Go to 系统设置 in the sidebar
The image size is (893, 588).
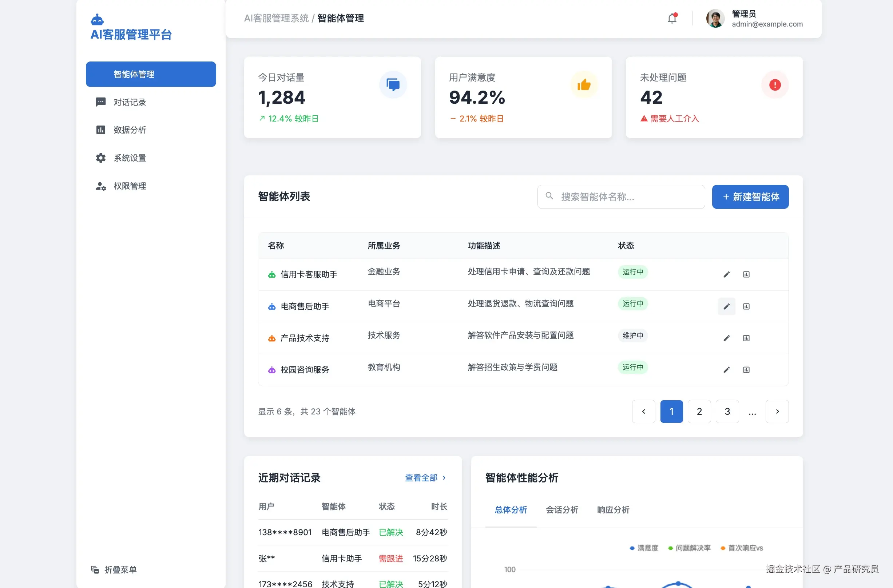pyautogui.click(x=130, y=158)
